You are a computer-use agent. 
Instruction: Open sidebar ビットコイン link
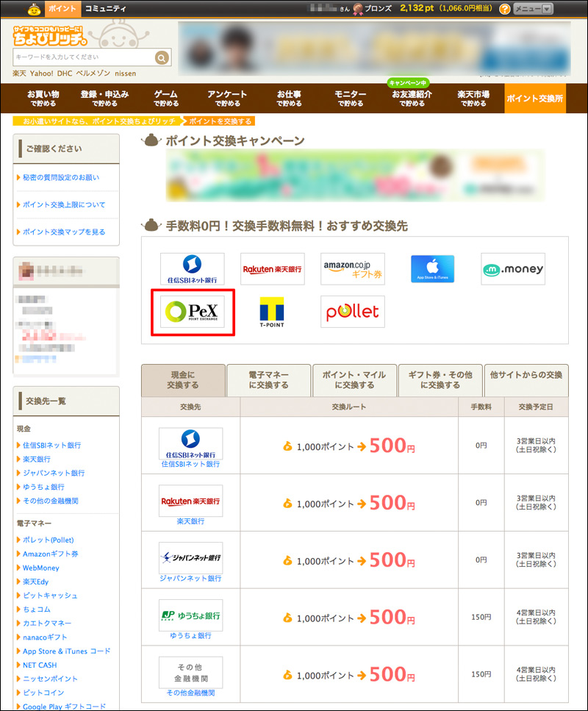click(43, 693)
